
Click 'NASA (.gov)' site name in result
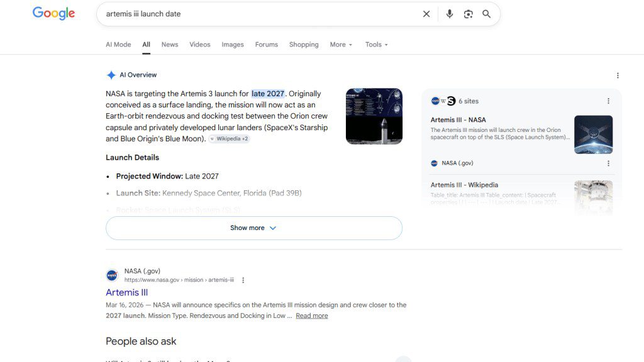coord(142,271)
